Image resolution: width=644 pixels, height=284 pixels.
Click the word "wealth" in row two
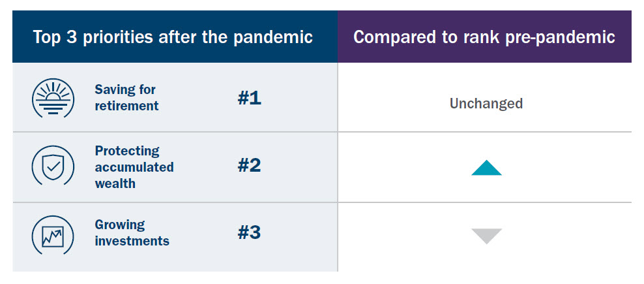click(115, 183)
